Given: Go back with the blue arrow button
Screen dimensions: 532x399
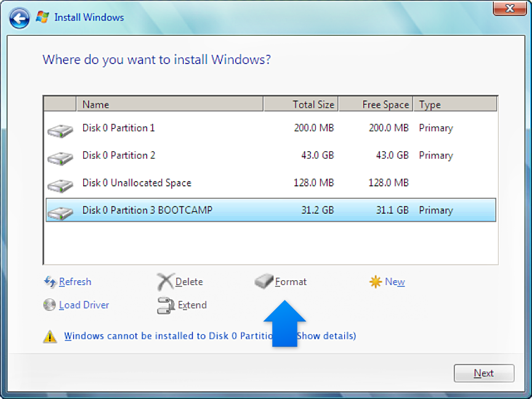Looking at the screenshot, I should (x=19, y=18).
